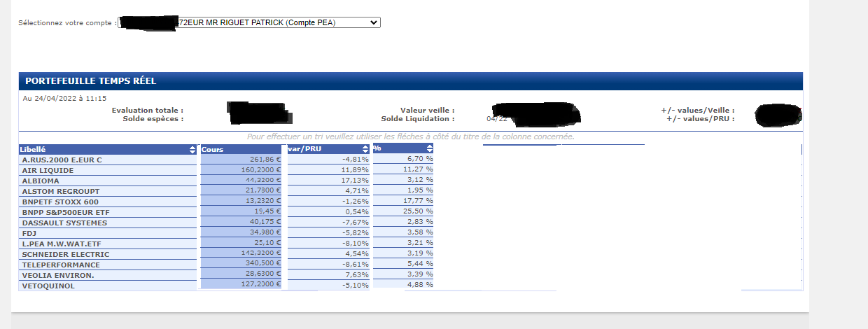
Task: Click BNPP S&P500EUR ETF price 19,45 €
Action: click(268, 211)
